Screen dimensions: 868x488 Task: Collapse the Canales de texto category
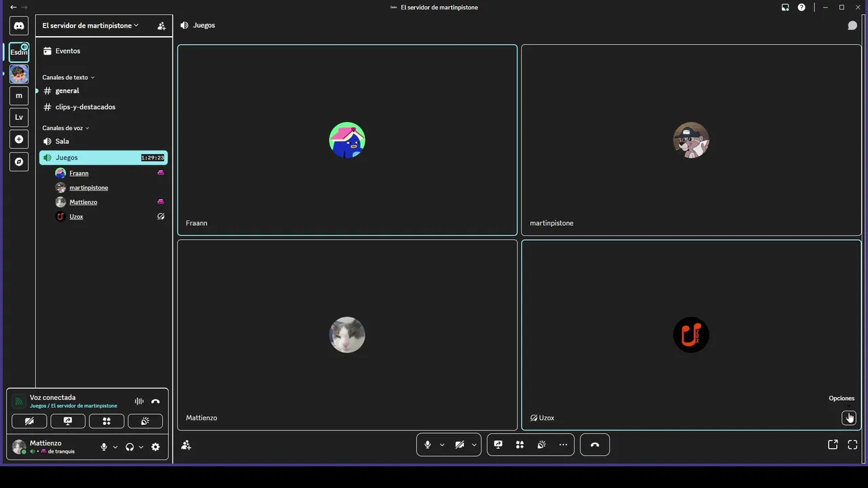[x=68, y=77]
